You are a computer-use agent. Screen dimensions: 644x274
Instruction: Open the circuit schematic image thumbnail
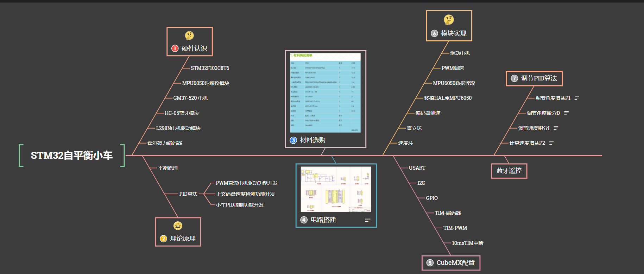click(336, 189)
